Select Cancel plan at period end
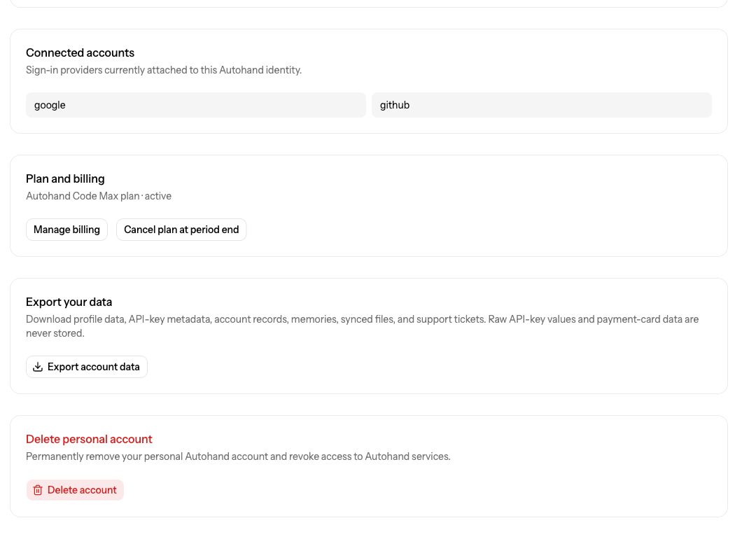 181,230
